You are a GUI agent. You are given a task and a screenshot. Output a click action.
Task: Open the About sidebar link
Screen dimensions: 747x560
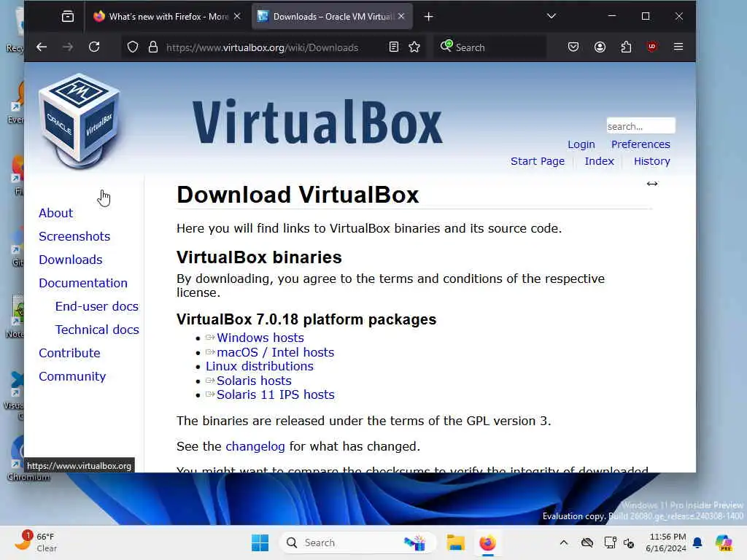click(x=55, y=214)
